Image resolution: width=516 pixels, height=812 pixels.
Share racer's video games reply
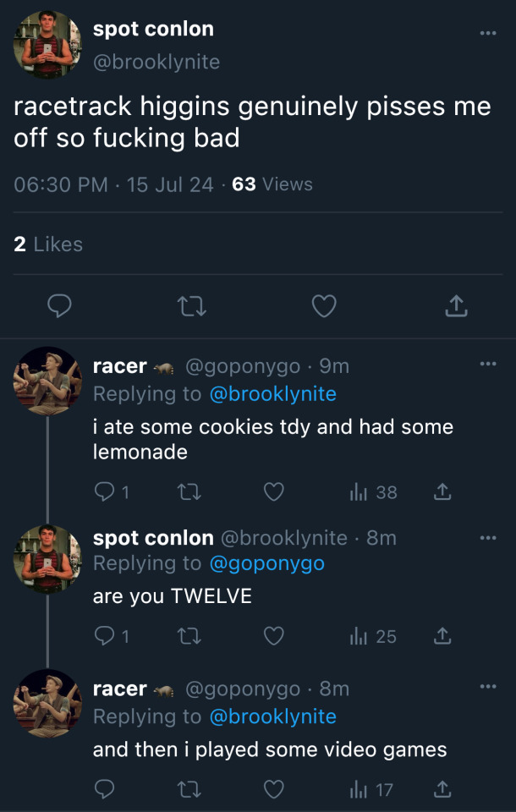tap(441, 790)
